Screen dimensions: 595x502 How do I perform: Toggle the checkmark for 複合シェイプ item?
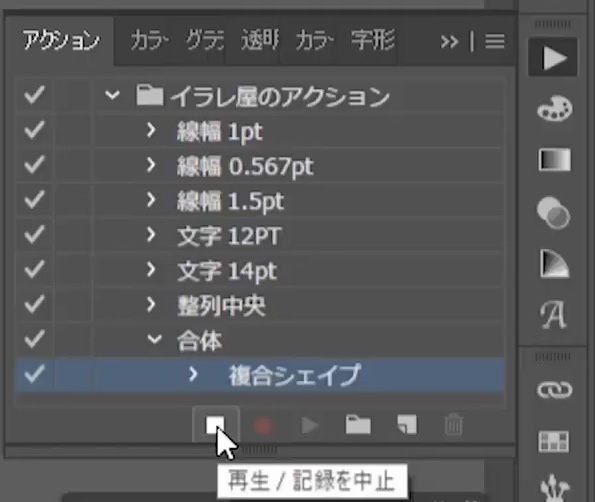tap(34, 374)
